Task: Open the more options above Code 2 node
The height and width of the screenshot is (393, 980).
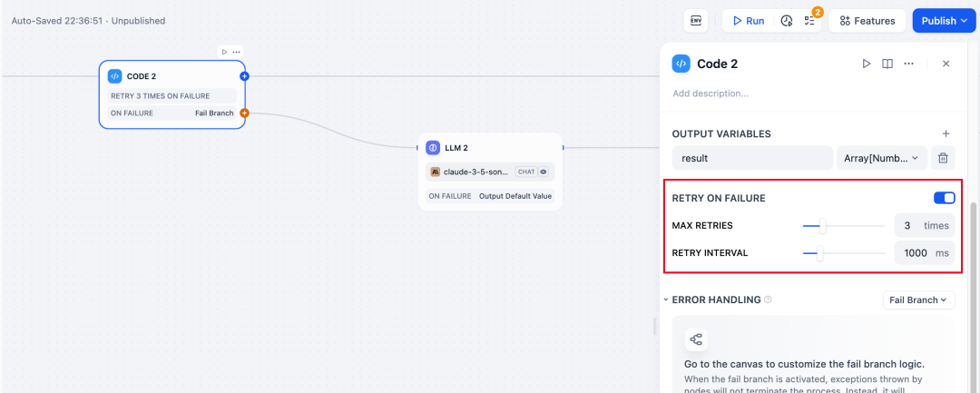Action: point(236,52)
